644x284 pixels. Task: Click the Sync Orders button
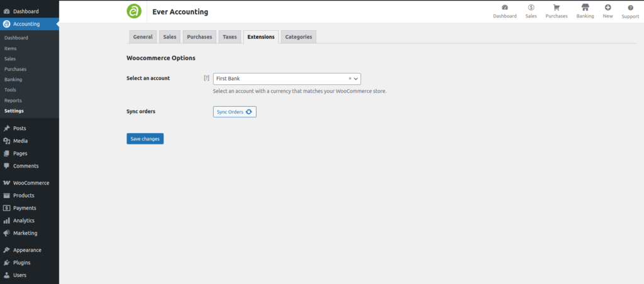coord(235,112)
